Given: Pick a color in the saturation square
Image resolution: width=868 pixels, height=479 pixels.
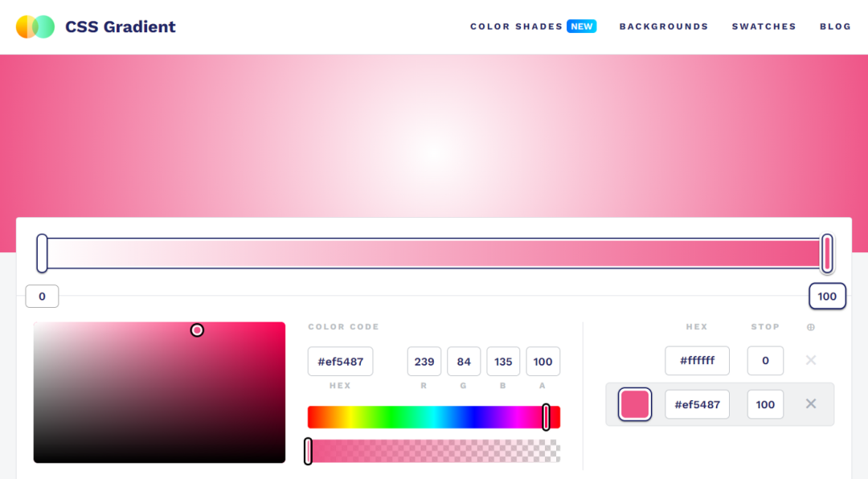Looking at the screenshot, I should tap(159, 393).
